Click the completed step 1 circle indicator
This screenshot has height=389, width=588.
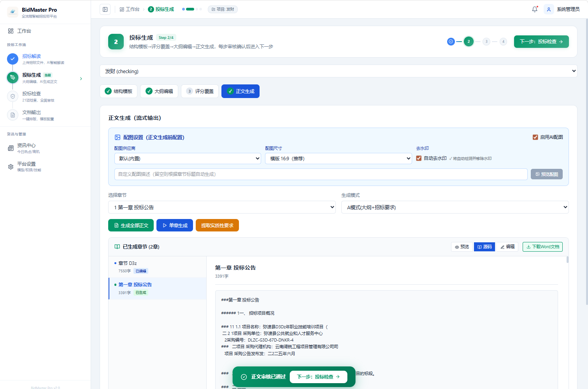coord(451,42)
